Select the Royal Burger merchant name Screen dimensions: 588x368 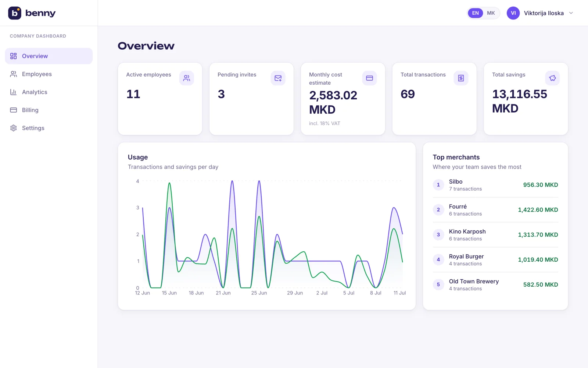(x=466, y=256)
